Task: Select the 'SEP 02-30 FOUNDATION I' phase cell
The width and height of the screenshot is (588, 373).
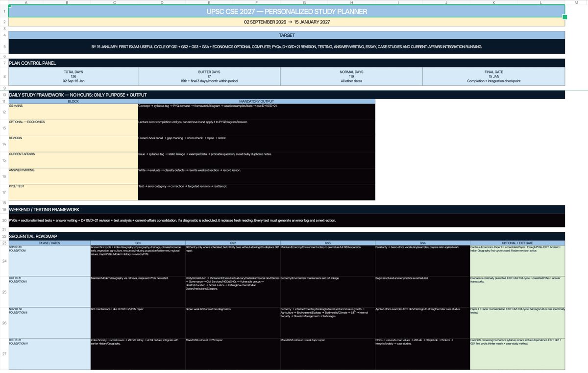Action: pos(49,261)
